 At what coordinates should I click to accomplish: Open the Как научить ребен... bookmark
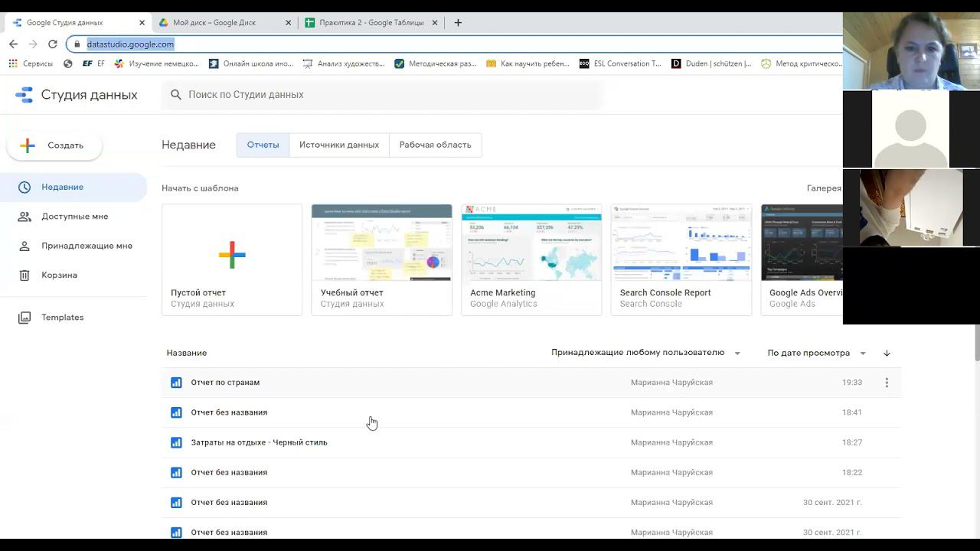(528, 64)
